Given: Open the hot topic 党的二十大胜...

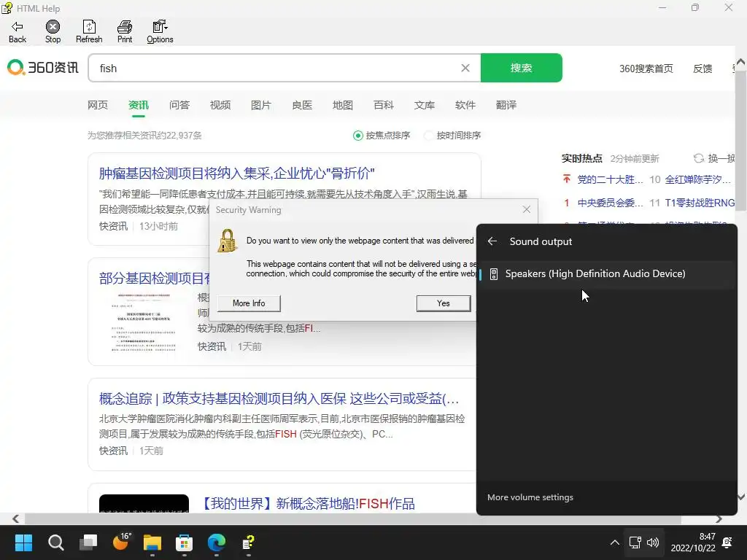Looking at the screenshot, I should 611,179.
